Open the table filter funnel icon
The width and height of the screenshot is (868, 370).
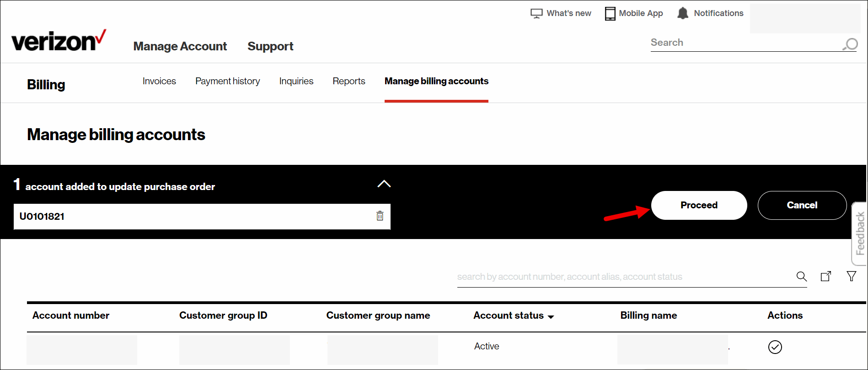852,276
